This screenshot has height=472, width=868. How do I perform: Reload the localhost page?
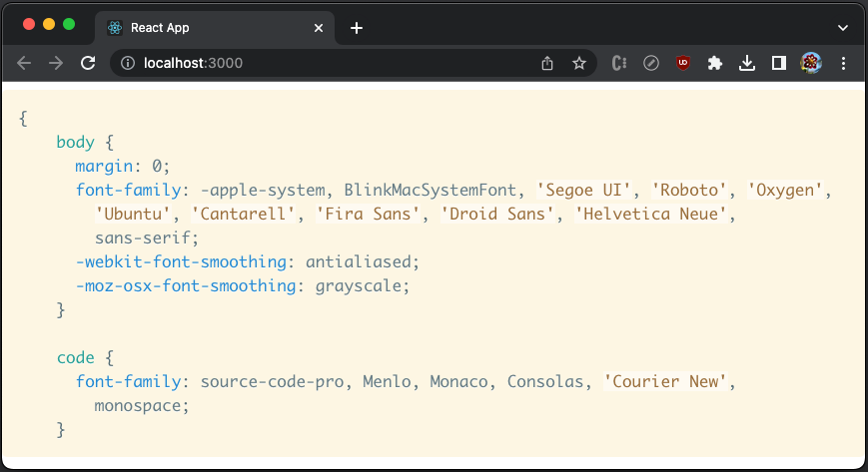pyautogui.click(x=88, y=63)
